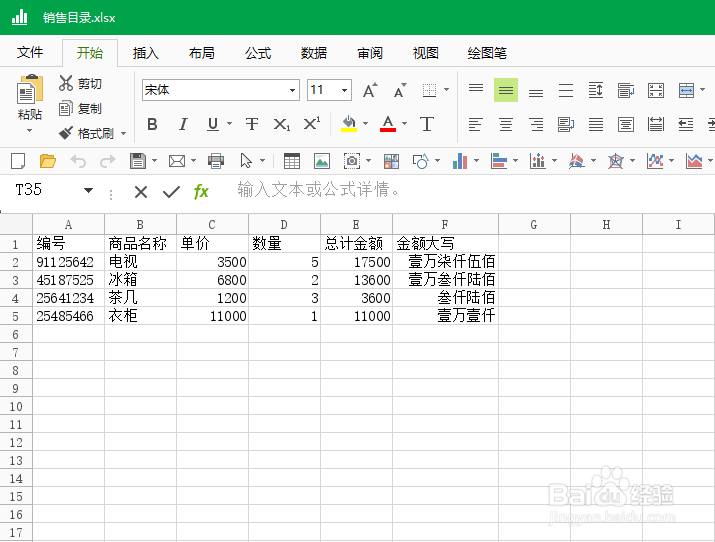The image size is (715, 542).
Task: Insert column bar chart icon
Action: (460, 161)
